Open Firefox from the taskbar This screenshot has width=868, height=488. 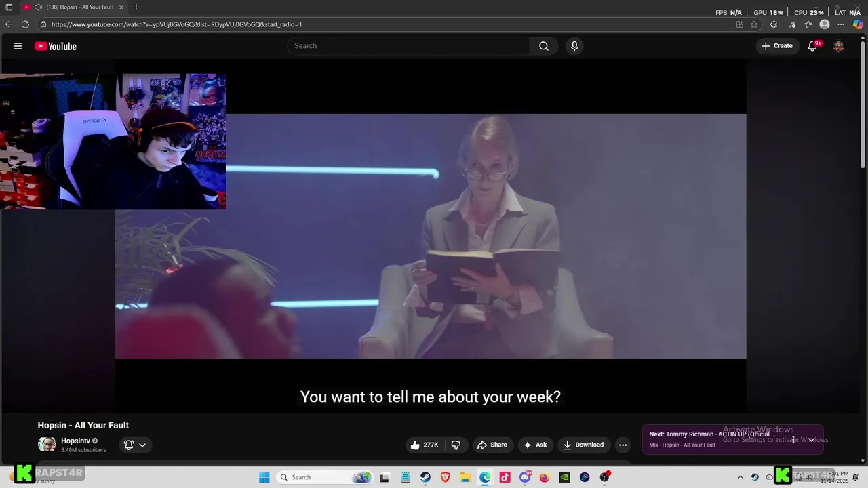click(x=545, y=477)
